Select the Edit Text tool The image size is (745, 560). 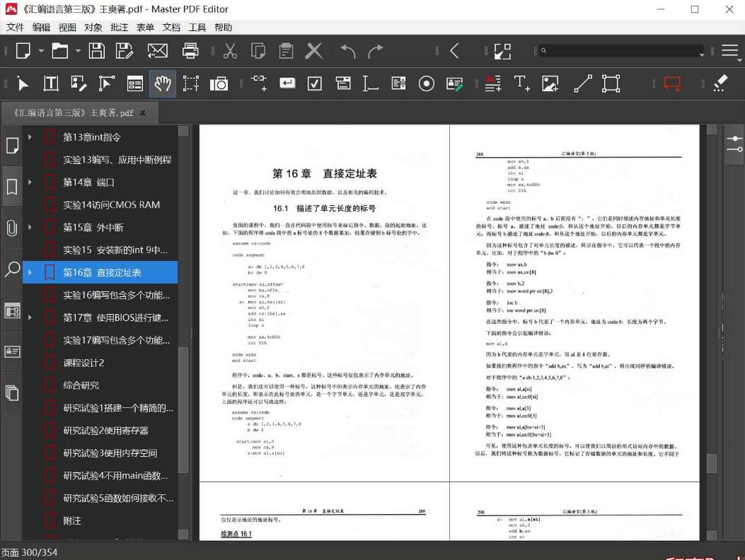(x=51, y=83)
